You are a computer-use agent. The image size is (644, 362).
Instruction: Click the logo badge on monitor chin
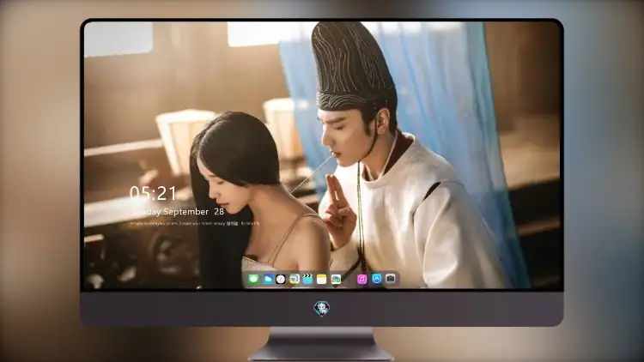[x=322, y=308]
